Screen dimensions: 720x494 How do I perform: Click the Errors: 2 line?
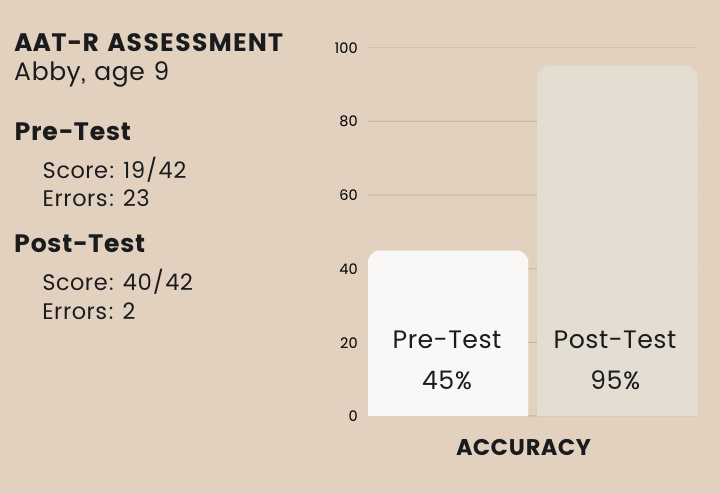tap(89, 311)
